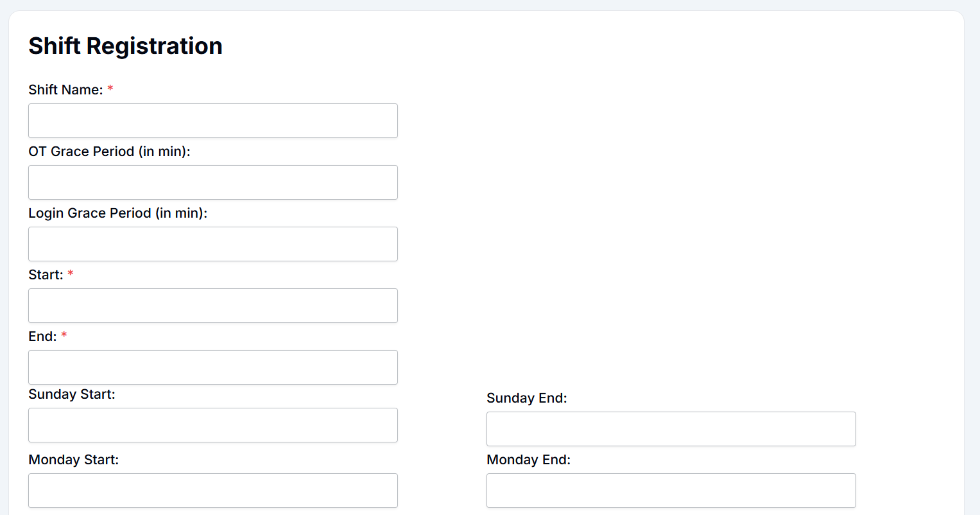
Task: Click the required asterisk next to Shift Name
Action: click(x=110, y=90)
